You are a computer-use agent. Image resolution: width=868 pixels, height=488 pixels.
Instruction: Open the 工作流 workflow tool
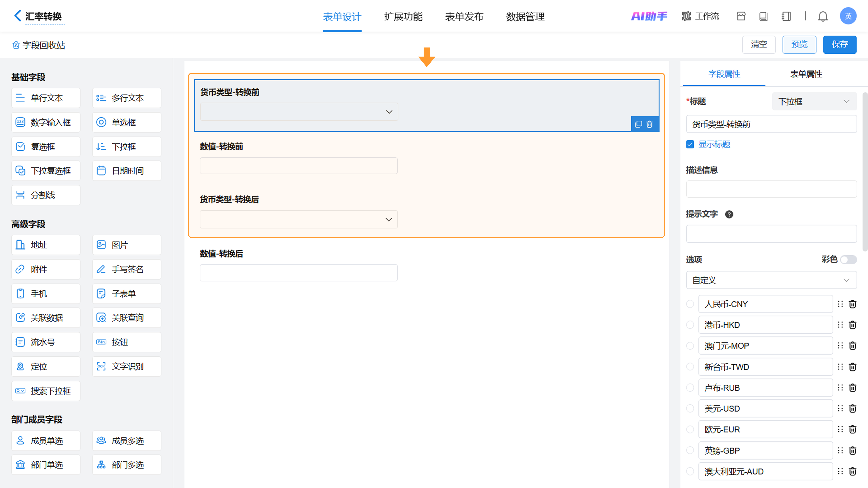pyautogui.click(x=700, y=16)
